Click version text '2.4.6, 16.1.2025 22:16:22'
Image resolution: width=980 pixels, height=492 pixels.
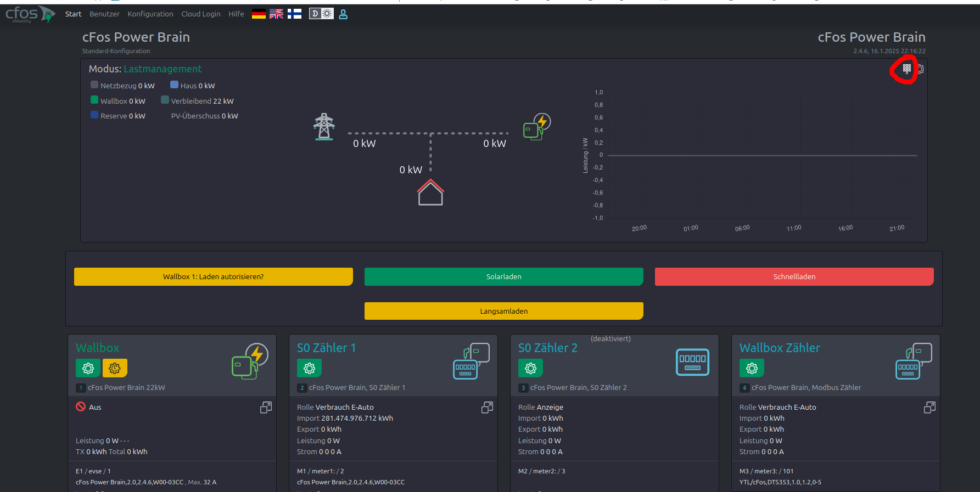pyautogui.click(x=889, y=51)
